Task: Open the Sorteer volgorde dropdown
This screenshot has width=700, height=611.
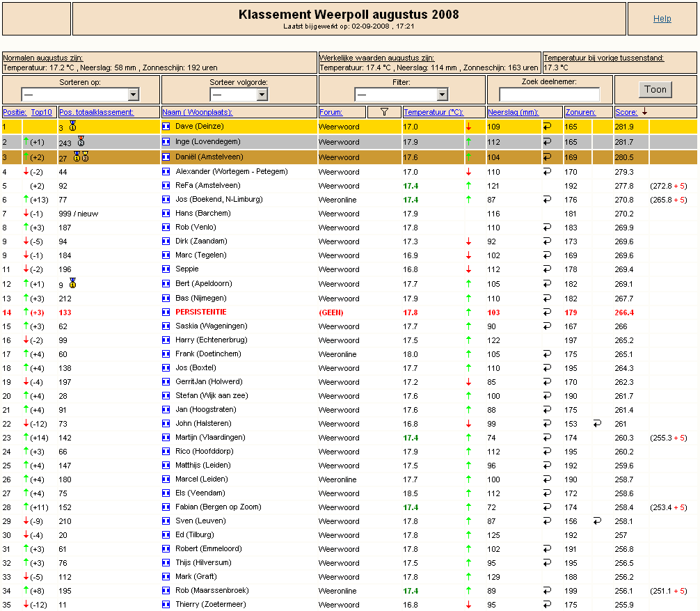Action: (x=239, y=94)
